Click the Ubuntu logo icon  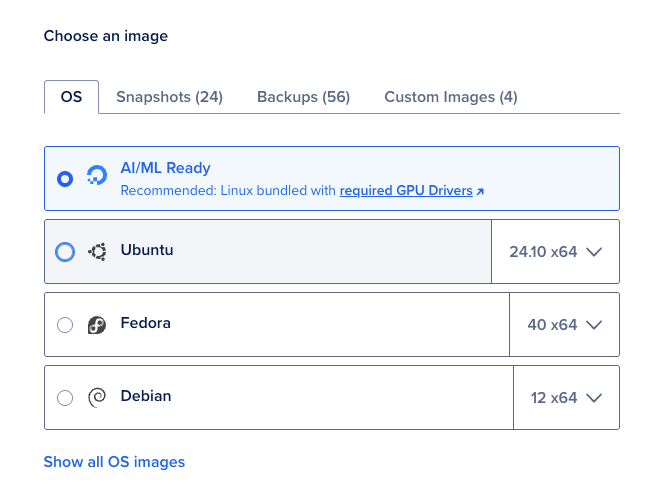[97, 252]
